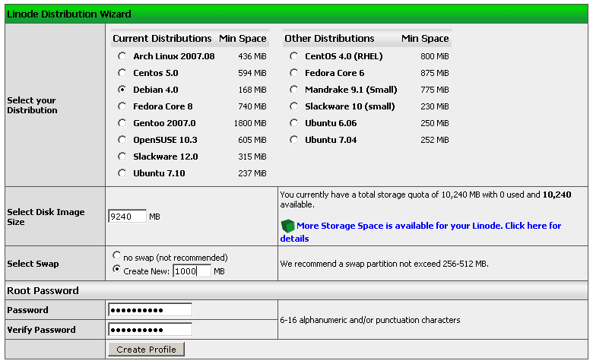Screen dimensions: 593x364
Task: Select CentOS 4.0 (RHEL) option
Action: 294,56
